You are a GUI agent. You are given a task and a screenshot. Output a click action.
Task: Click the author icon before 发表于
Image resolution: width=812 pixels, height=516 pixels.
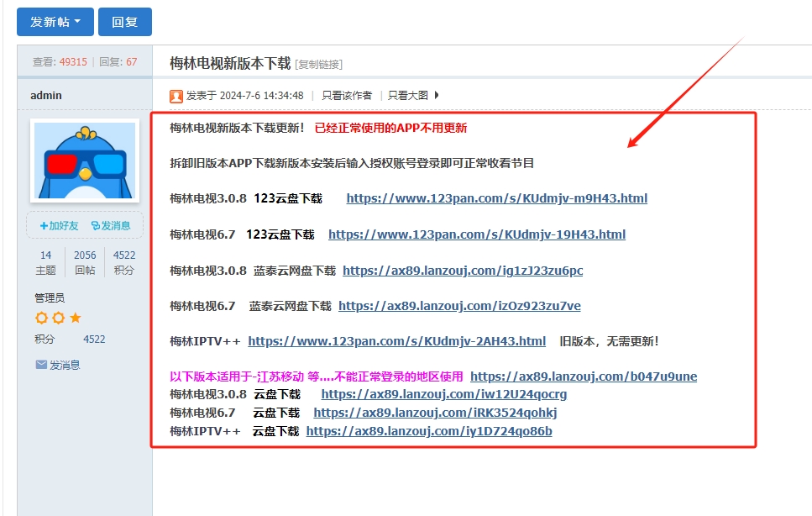176,96
